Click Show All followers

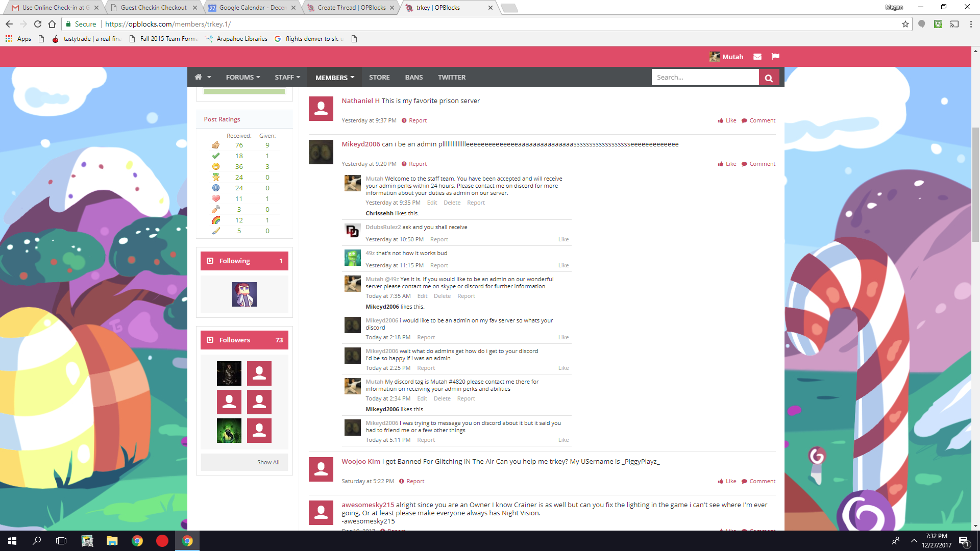pos(268,462)
